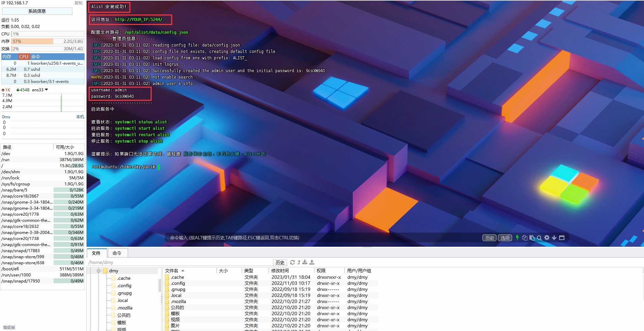The height and width of the screenshot is (331, 644).
Task: Click 高级版 at bottom left
Action: point(9,327)
